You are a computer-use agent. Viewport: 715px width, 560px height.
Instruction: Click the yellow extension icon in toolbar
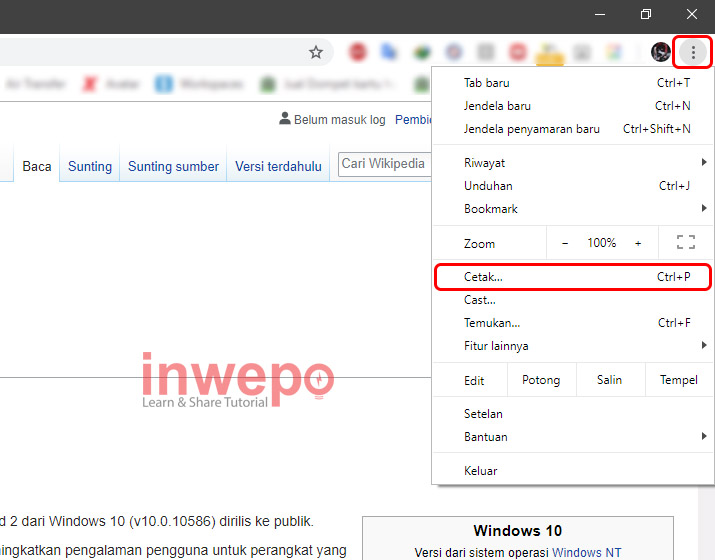tap(549, 54)
